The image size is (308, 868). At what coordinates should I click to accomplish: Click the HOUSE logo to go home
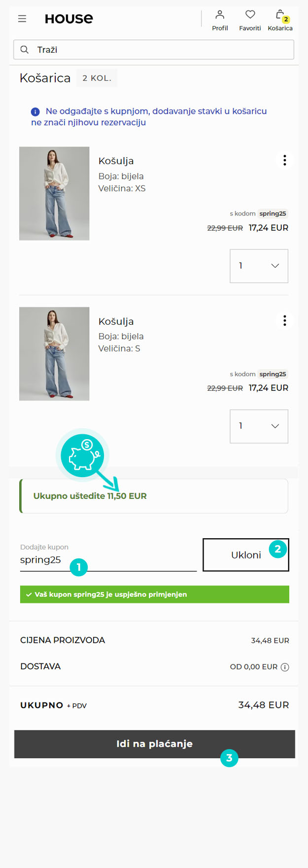[68, 19]
